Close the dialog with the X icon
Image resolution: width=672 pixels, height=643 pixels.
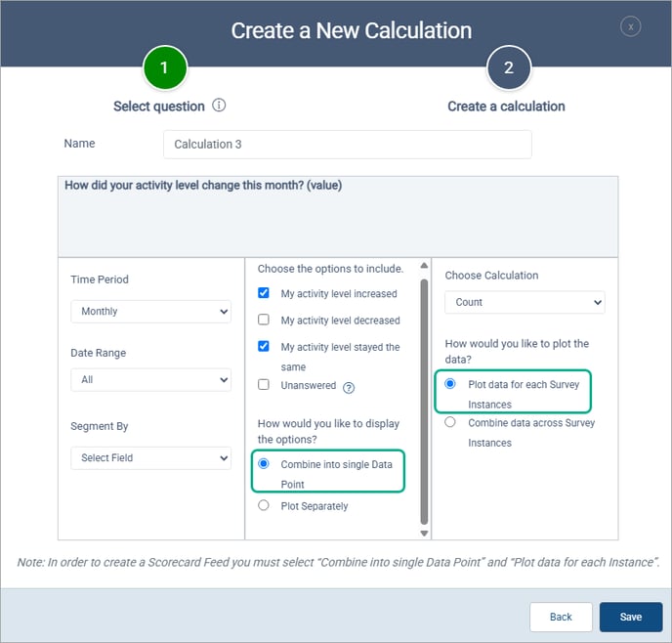tap(631, 27)
